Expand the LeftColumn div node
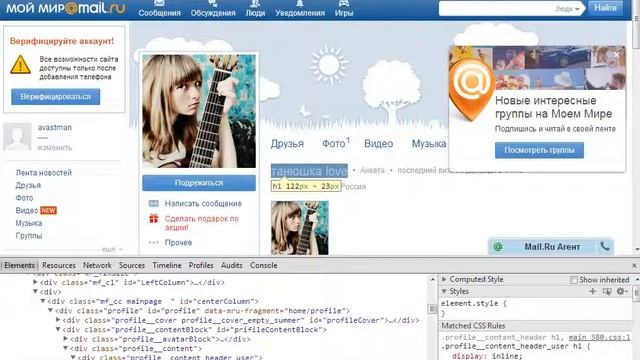Image resolution: width=640 pixels, height=360 pixels. coord(36,282)
